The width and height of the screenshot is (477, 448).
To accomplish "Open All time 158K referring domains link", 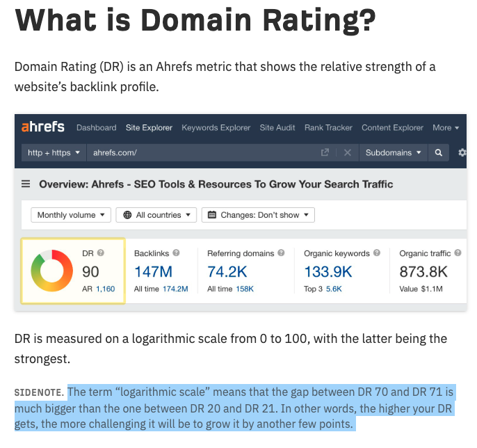I will (245, 289).
